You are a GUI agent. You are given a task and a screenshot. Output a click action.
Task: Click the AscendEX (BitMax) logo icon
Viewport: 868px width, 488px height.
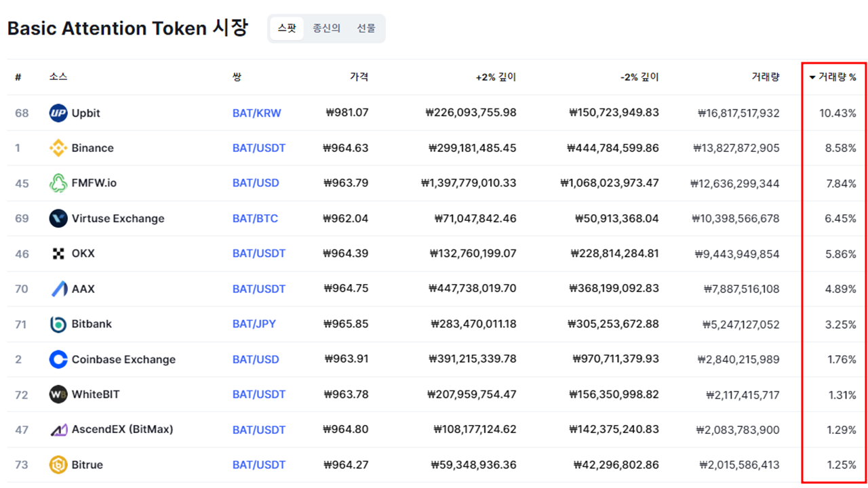(x=58, y=430)
